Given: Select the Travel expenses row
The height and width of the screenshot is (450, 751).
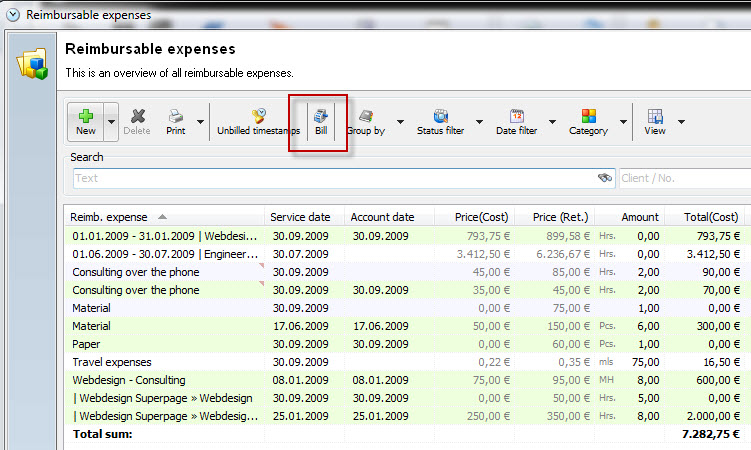Looking at the screenshot, I should pos(110,362).
